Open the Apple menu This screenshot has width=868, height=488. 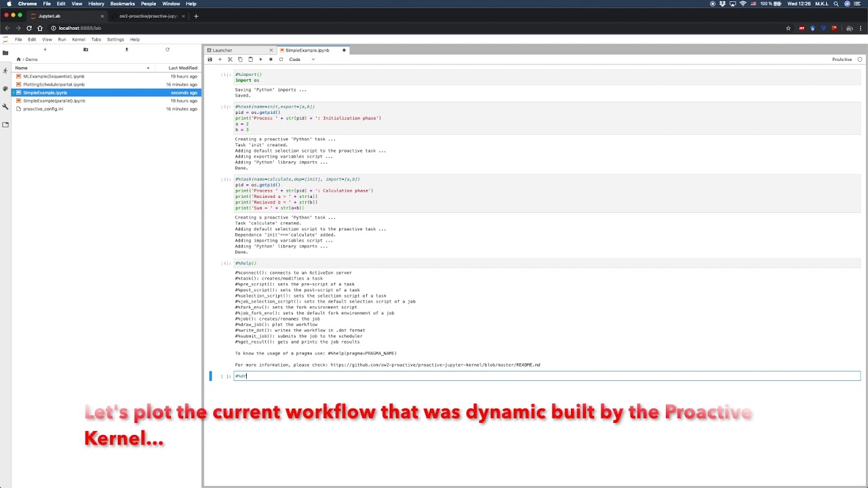click(9, 3)
